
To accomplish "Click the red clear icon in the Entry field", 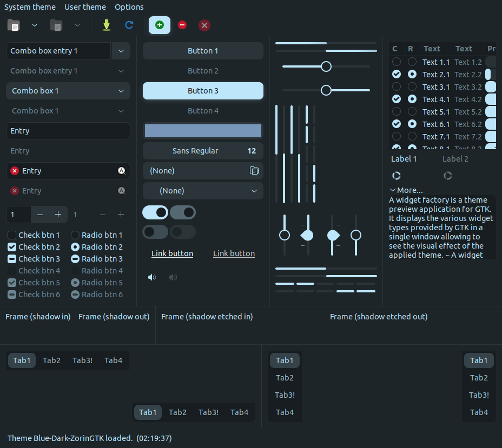I will 15,171.
